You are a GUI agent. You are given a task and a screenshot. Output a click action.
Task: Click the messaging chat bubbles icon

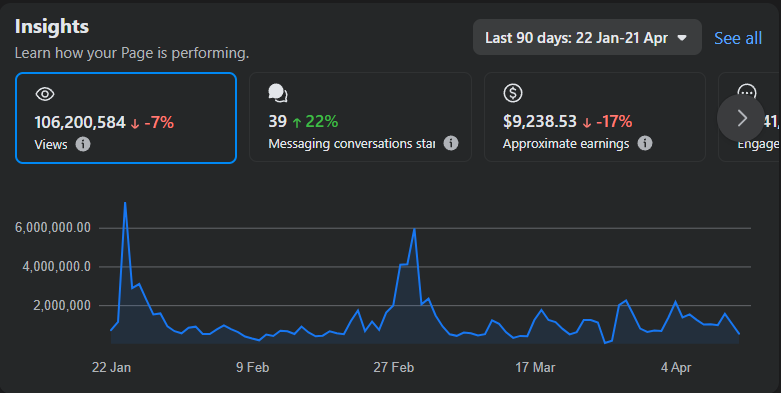point(277,93)
